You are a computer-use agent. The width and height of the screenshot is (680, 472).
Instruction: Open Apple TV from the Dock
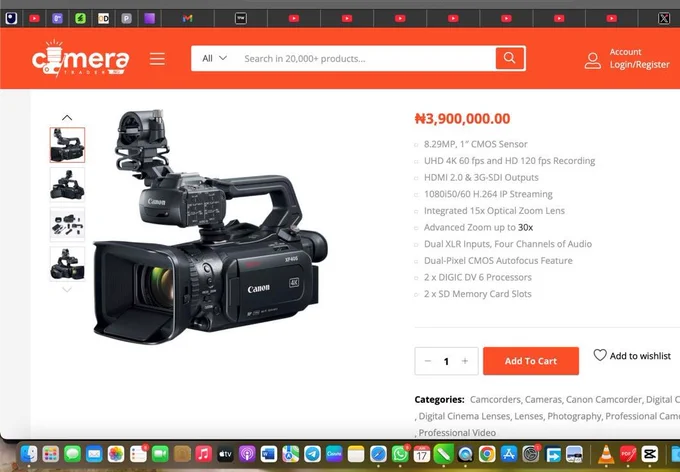pos(226,454)
